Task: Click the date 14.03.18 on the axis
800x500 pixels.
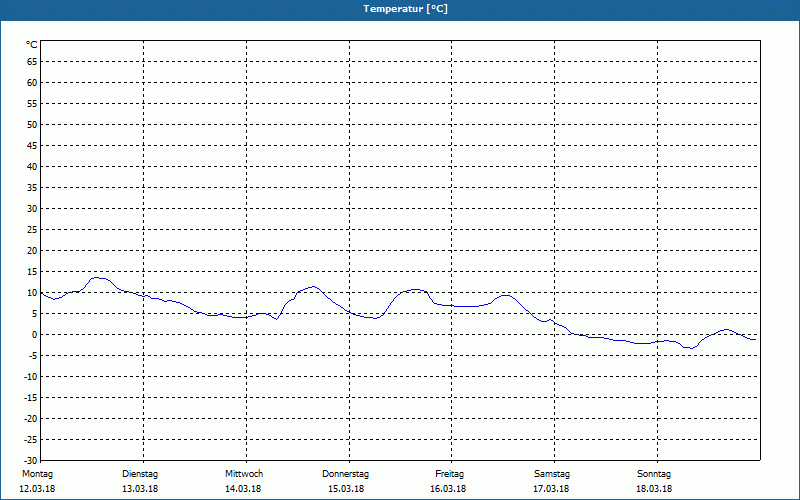Action: click(x=243, y=489)
